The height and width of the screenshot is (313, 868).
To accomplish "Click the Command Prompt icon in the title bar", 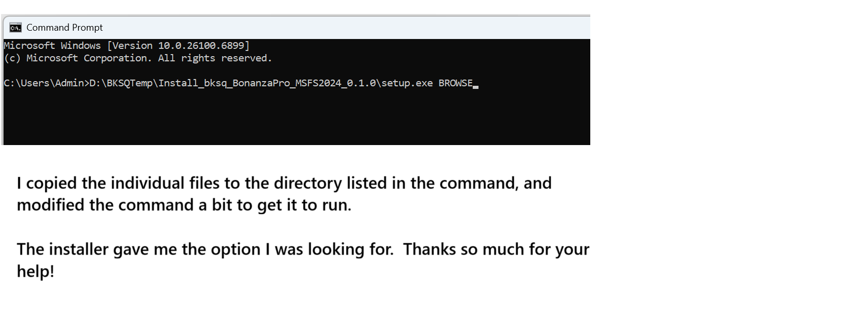I will [x=16, y=27].
